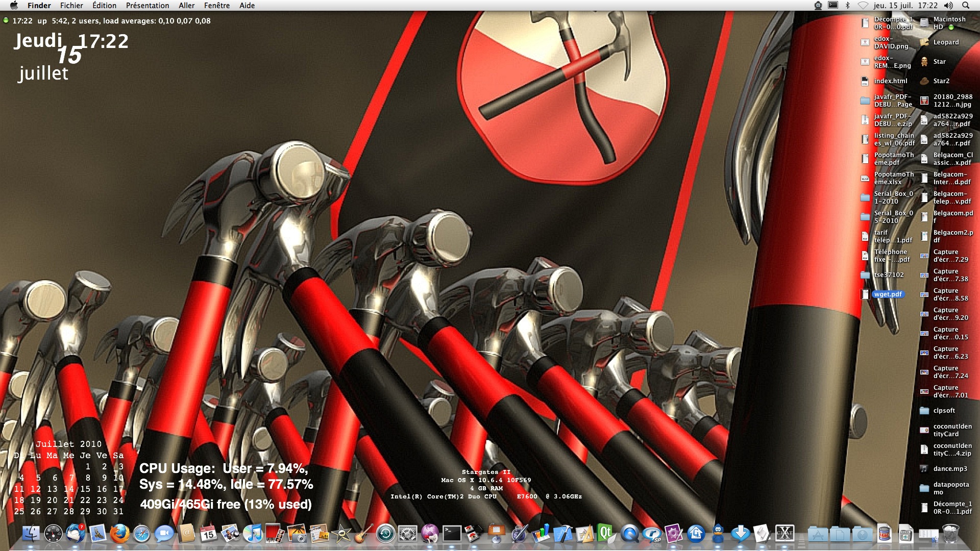
Task: Open Finder from the dock
Action: 31,534
